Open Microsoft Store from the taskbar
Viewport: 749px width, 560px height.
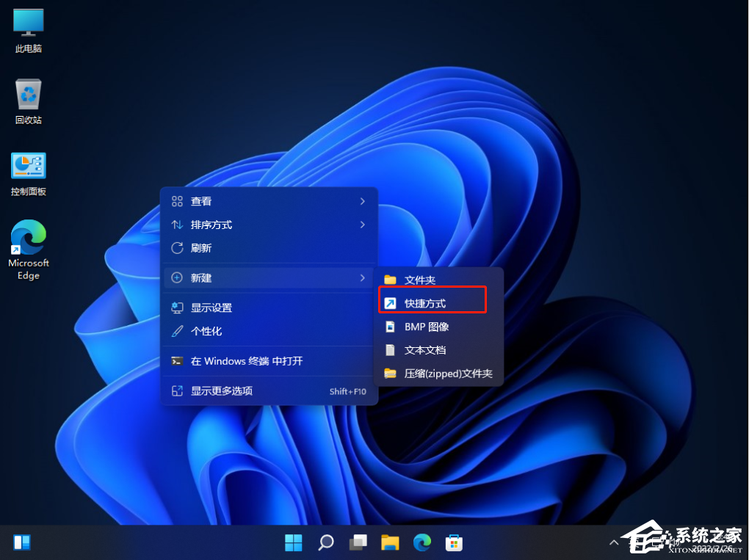point(455,542)
